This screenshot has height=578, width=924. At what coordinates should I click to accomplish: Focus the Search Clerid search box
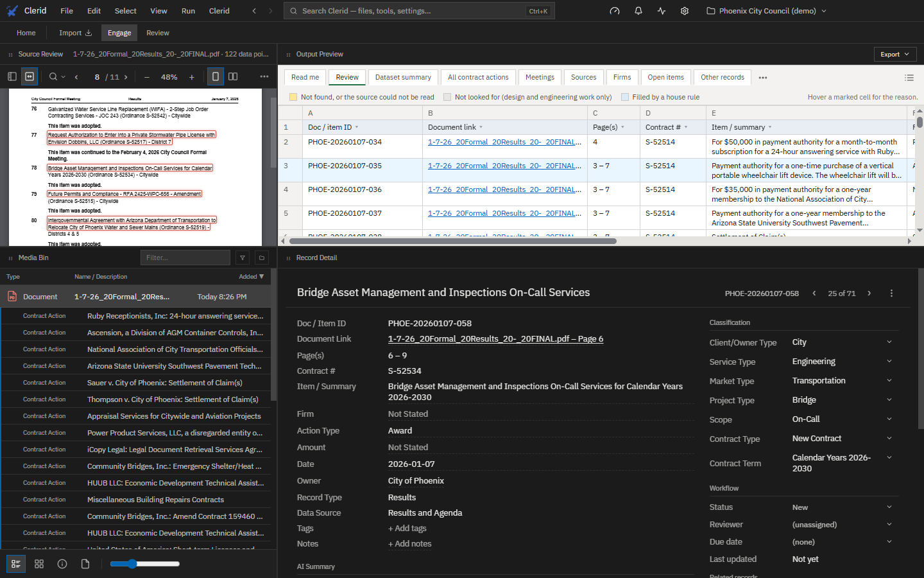pyautogui.click(x=419, y=11)
